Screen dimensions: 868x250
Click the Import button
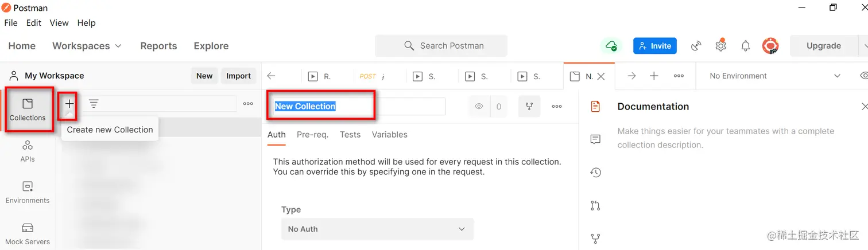[x=239, y=76]
